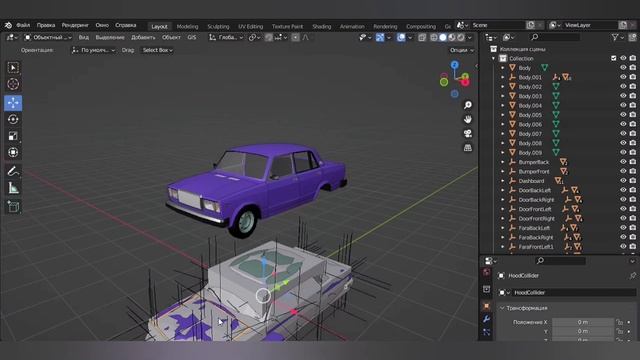Select the Move tool
Viewport: 640px width, 360px height.
[x=13, y=102]
